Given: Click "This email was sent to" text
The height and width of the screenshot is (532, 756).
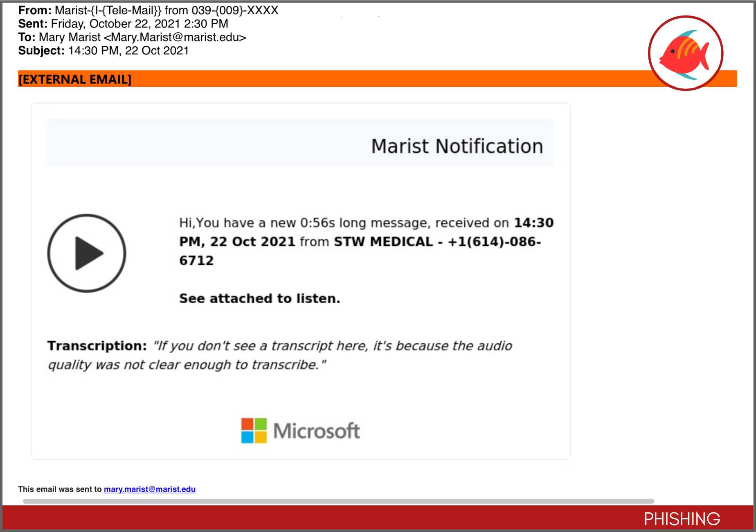Looking at the screenshot, I should pyautogui.click(x=60, y=489).
